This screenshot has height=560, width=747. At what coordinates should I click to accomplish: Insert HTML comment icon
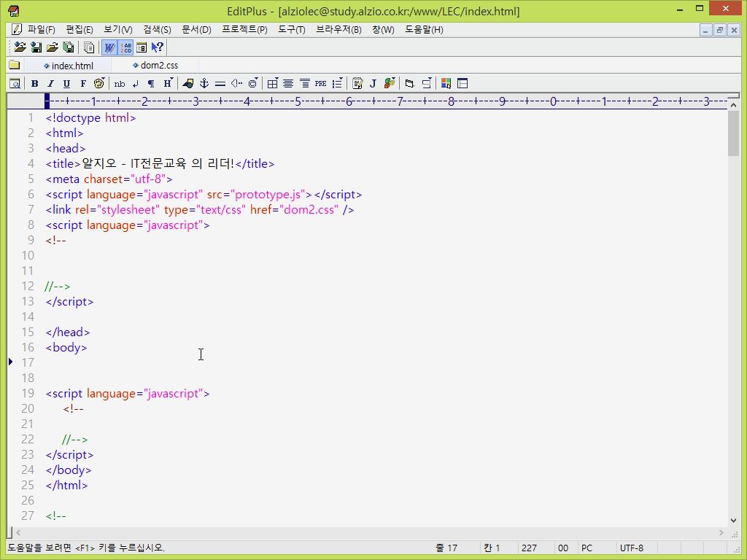[236, 84]
